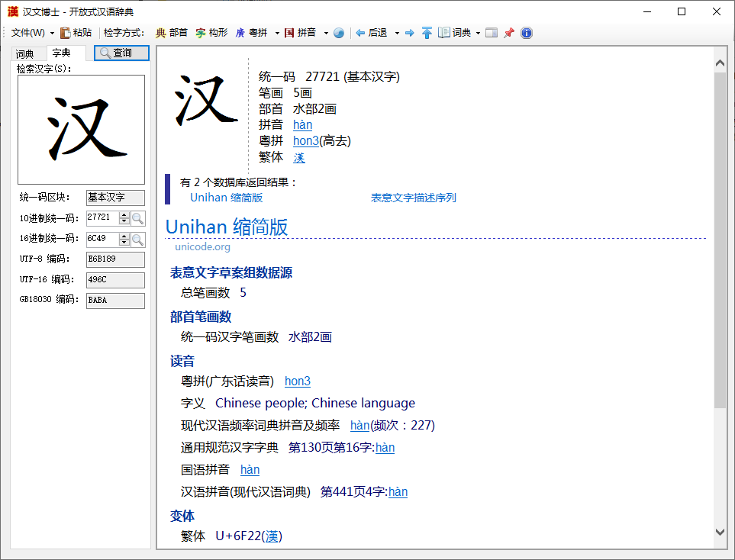Expand the 后退 back history dropdown
Viewport: 735px width, 560px height.
point(397,33)
